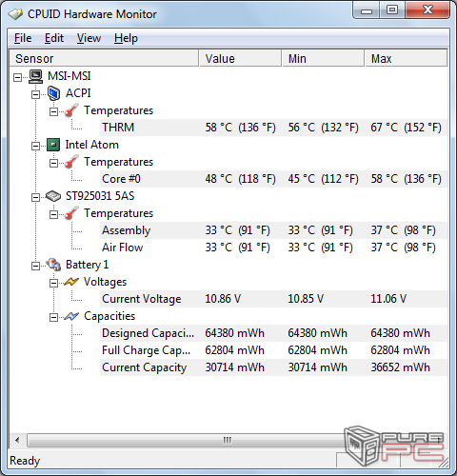Viewport: 457px width, 476px height.
Task: Click the Voltages lightning icon
Action: point(71,282)
